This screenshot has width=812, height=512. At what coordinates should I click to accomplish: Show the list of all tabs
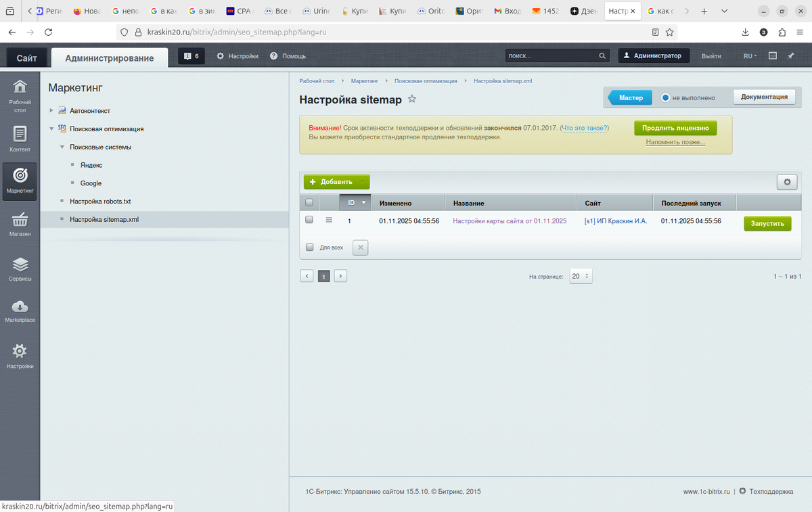coord(724,11)
